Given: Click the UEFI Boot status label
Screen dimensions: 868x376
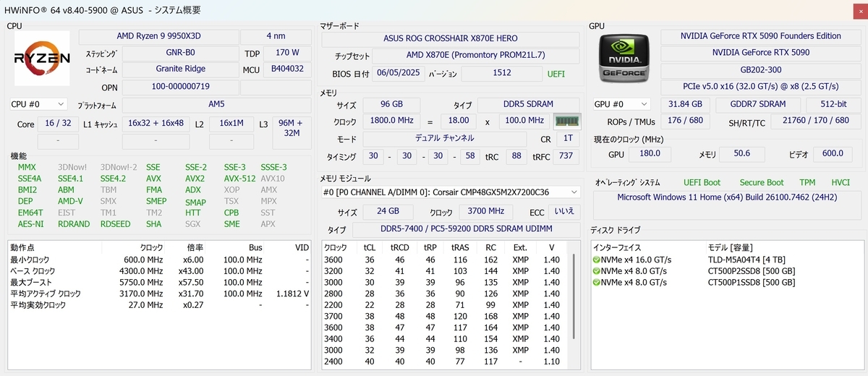Looking at the screenshot, I should [702, 183].
